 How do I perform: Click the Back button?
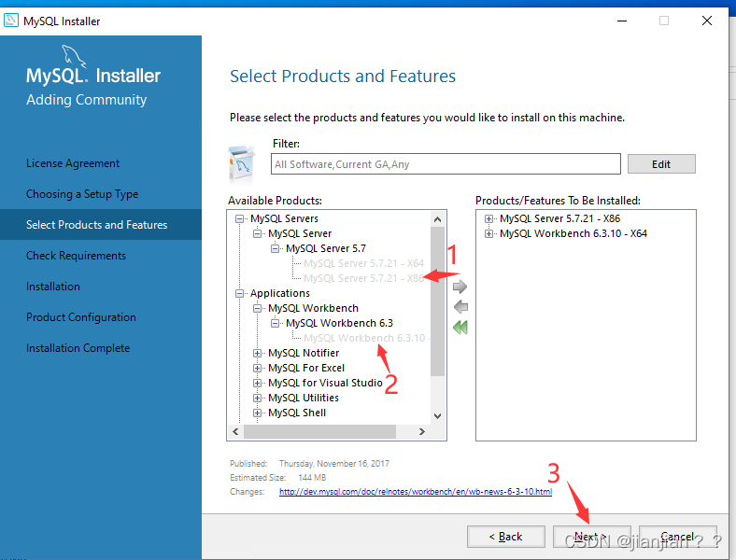click(506, 537)
